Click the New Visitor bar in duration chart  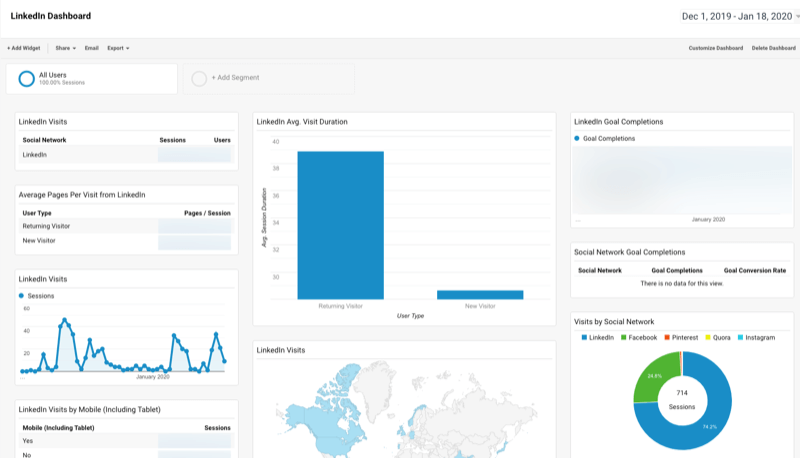pyautogui.click(x=480, y=295)
